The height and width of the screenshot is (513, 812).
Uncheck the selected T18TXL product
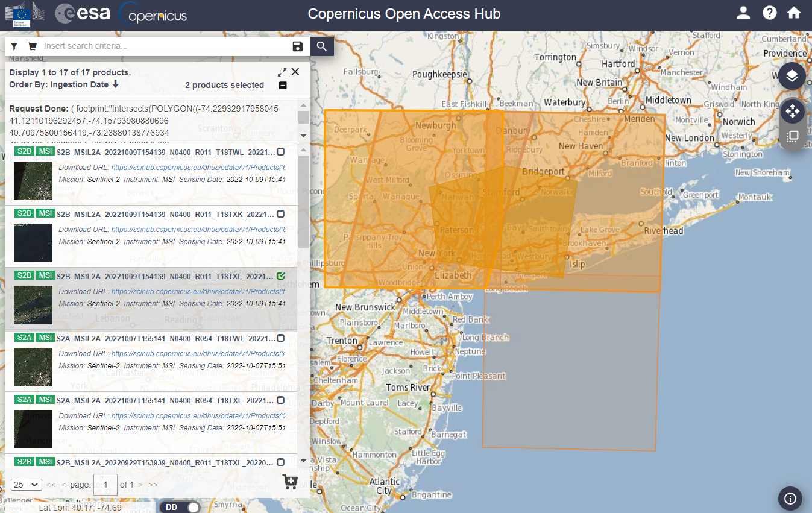tap(280, 275)
